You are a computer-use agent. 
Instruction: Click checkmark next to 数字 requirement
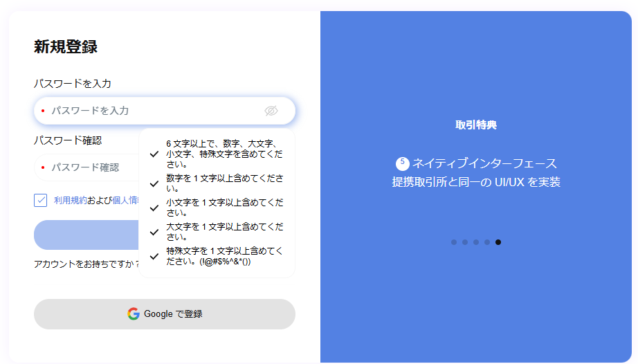tap(154, 183)
